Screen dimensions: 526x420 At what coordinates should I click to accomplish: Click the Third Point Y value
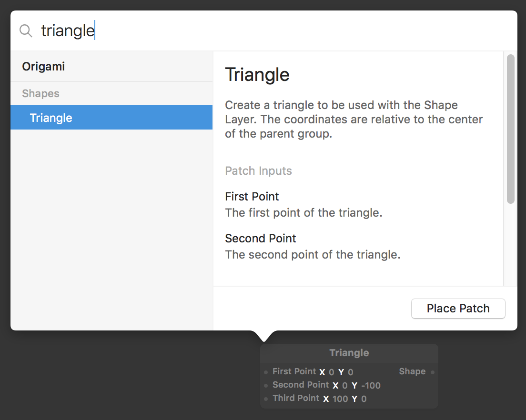pos(364,399)
